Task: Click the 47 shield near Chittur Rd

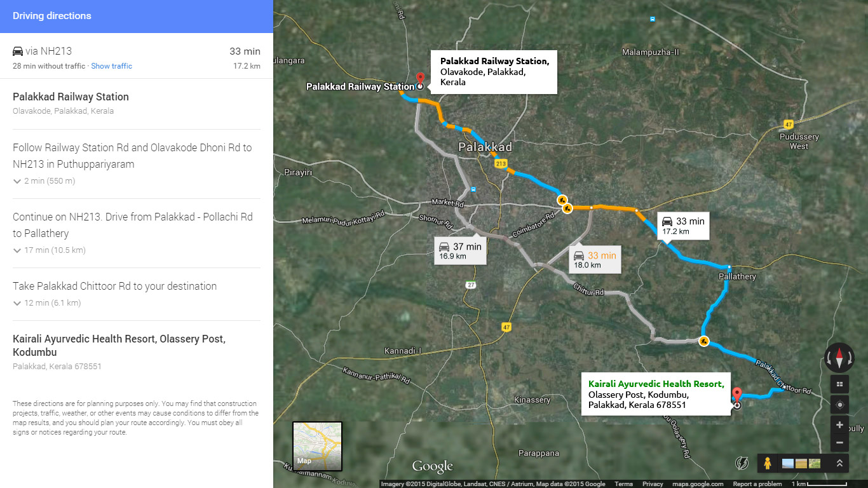Action: (x=506, y=327)
